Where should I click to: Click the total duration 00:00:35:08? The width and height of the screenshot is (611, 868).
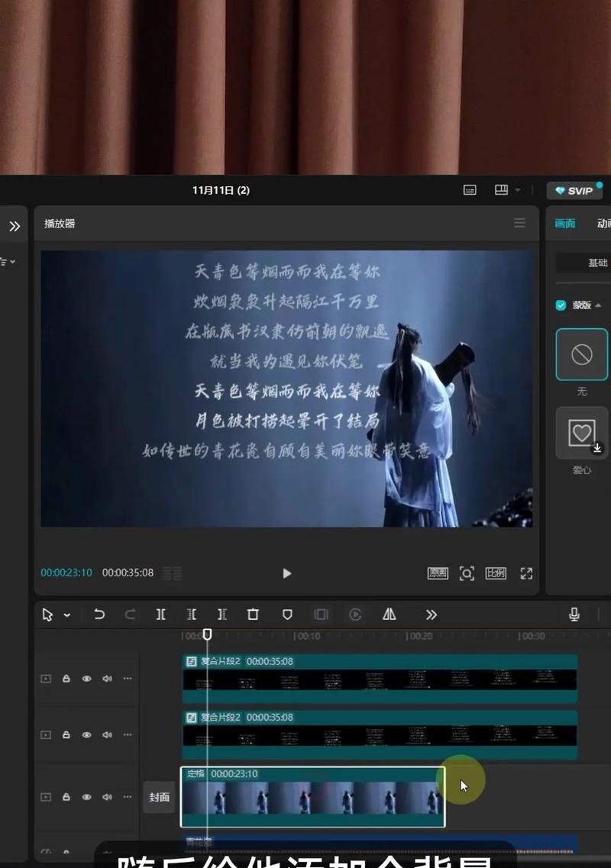tap(128, 573)
